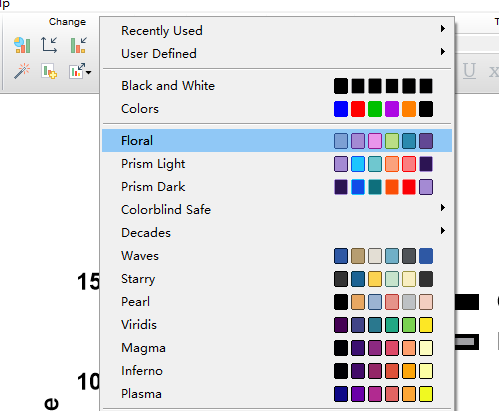Apply the Prism Light color scheme

click(x=277, y=164)
